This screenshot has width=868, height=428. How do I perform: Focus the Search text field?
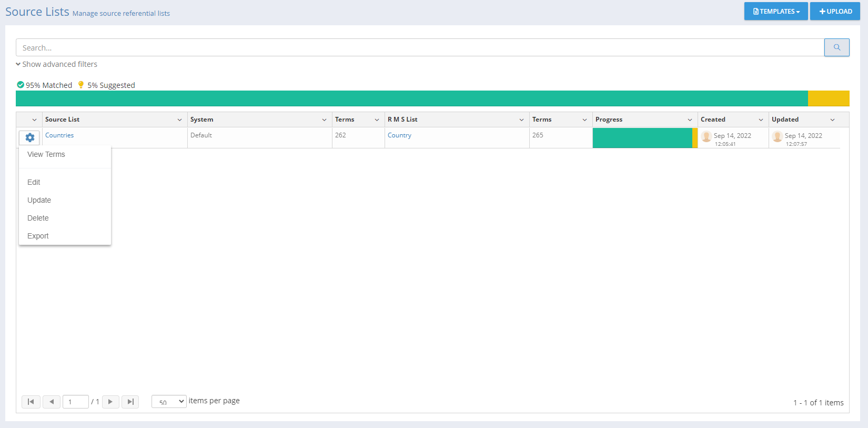click(x=420, y=47)
